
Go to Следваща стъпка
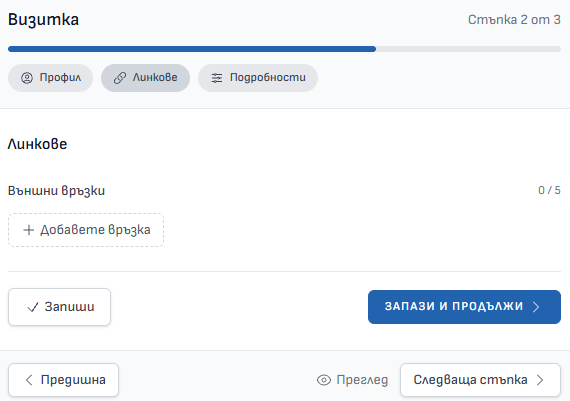pos(480,380)
